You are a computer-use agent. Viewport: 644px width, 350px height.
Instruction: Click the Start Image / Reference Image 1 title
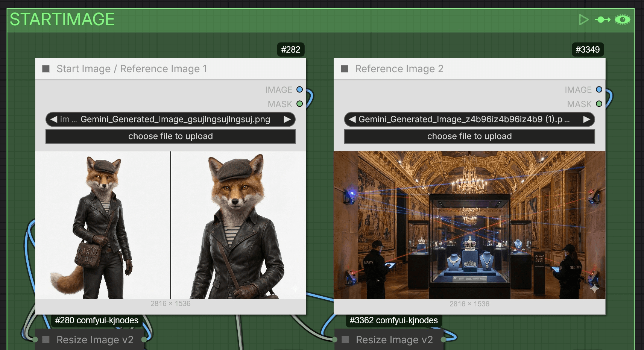pos(132,69)
